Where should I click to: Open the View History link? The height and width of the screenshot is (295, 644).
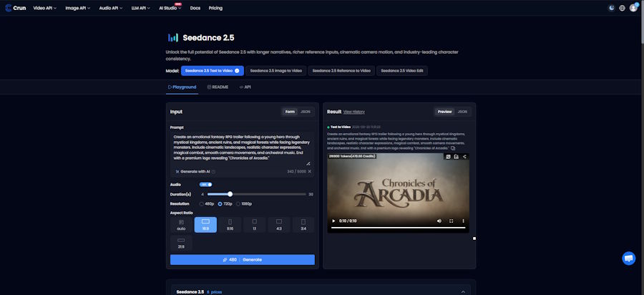[x=354, y=112]
